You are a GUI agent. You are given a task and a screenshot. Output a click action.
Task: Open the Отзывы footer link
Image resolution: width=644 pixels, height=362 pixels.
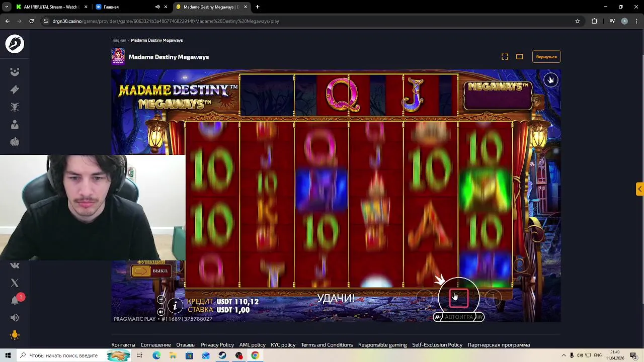tap(186, 345)
